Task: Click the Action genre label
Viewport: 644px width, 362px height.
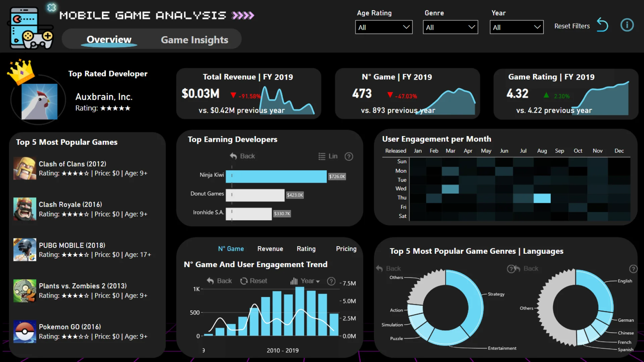Action: pos(396,310)
